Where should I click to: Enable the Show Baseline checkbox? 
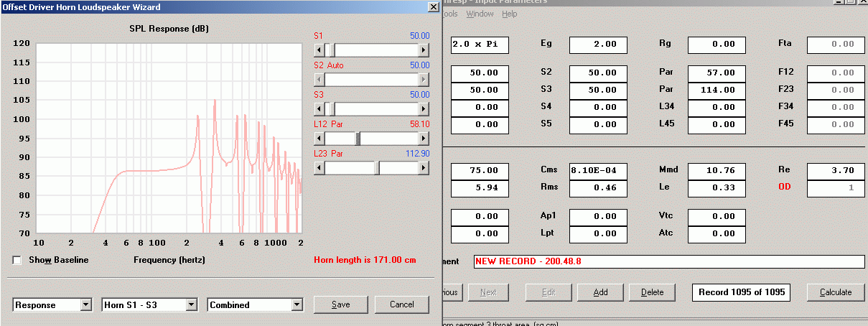click(x=17, y=260)
